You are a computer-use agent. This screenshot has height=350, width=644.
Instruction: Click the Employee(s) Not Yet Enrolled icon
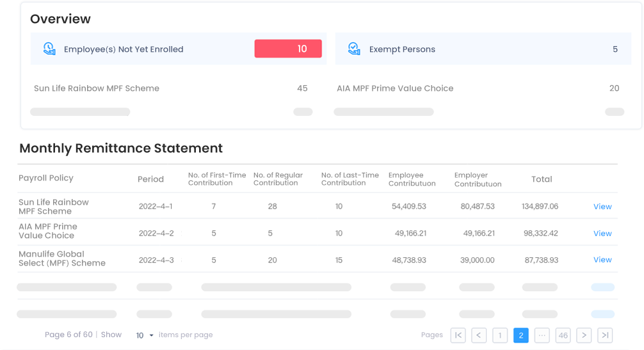tap(49, 49)
